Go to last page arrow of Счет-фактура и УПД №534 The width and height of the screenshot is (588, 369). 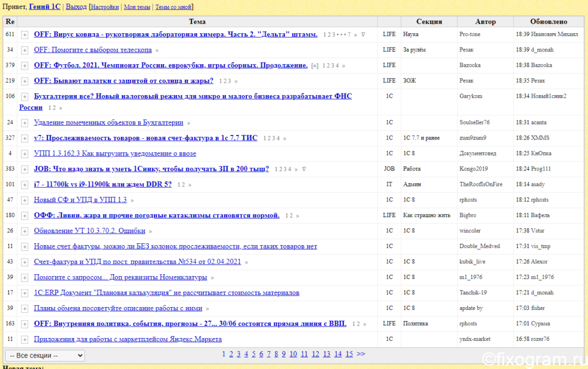point(246,262)
